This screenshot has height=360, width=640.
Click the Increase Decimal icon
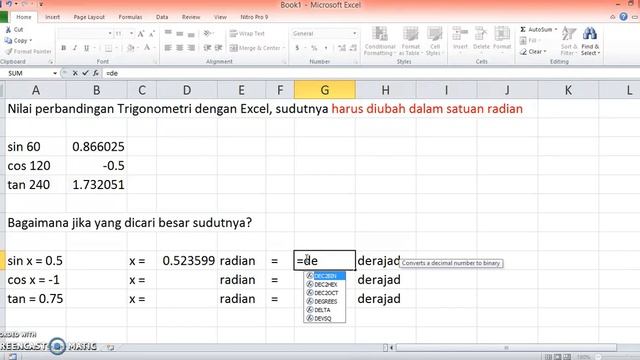coord(342,48)
